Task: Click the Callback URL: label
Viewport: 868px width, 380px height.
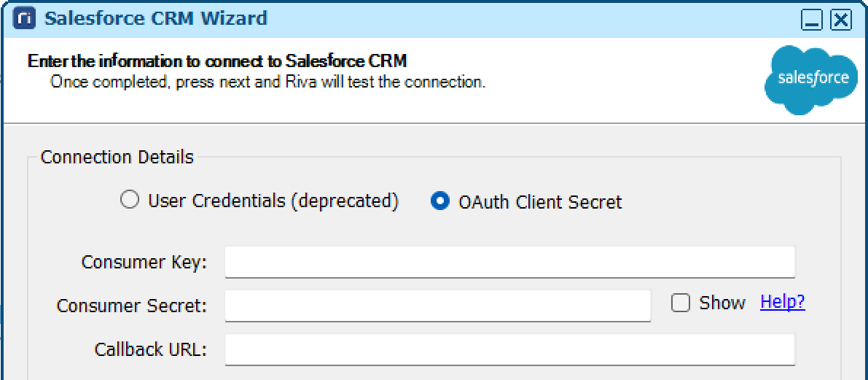Action: (151, 349)
